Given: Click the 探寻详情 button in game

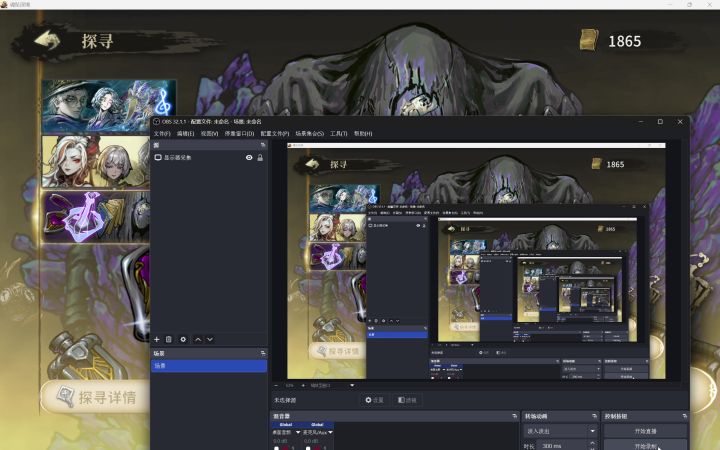Looking at the screenshot, I should pyautogui.click(x=96, y=397).
